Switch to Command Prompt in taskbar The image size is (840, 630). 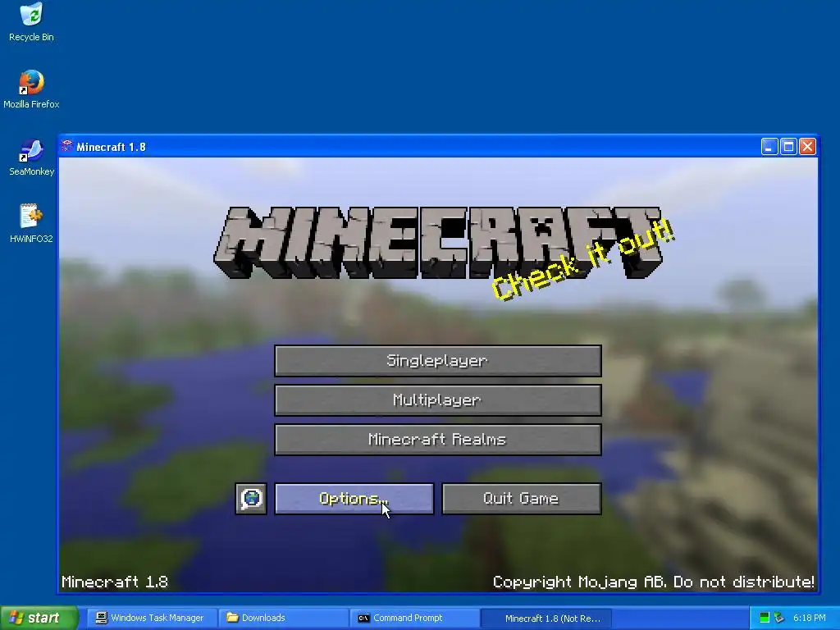(x=414, y=618)
